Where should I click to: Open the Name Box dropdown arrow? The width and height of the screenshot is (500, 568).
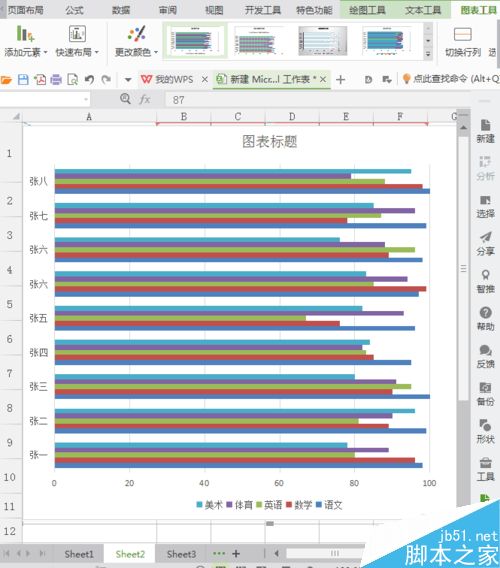coord(86,99)
